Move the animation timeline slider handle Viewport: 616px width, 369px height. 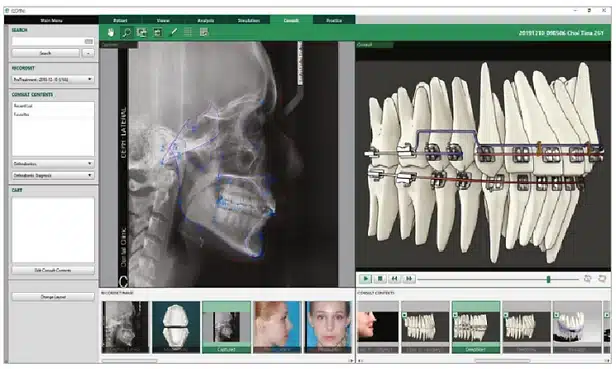tap(548, 279)
